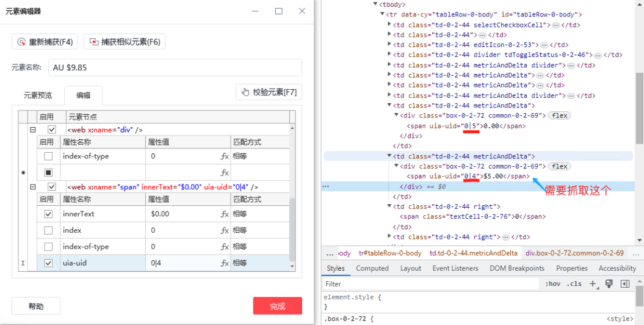Check the index attribute checkbox

click(48, 230)
